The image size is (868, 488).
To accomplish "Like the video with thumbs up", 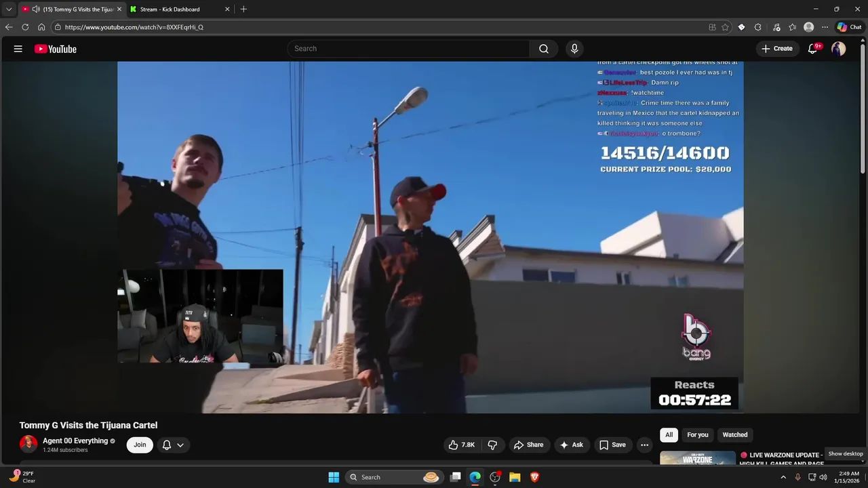I will [461, 445].
